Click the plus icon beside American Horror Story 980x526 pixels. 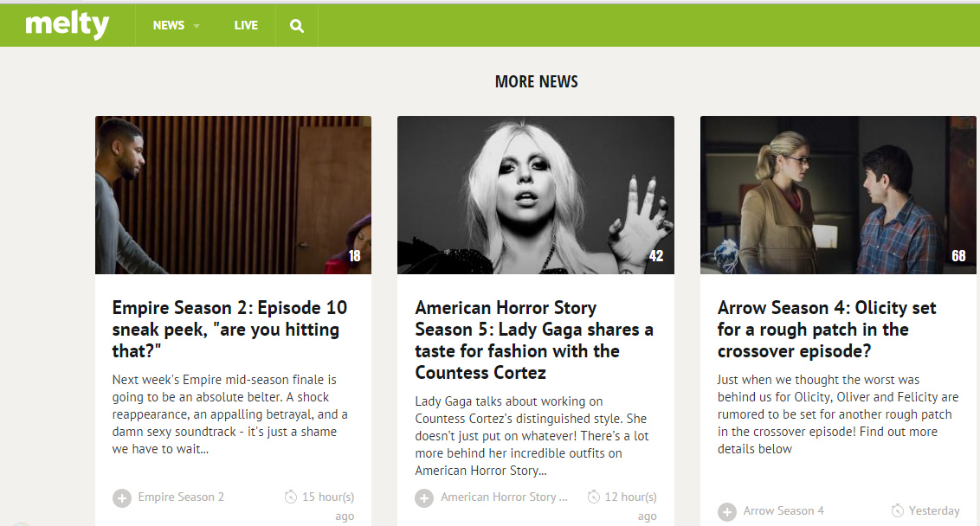point(424,498)
